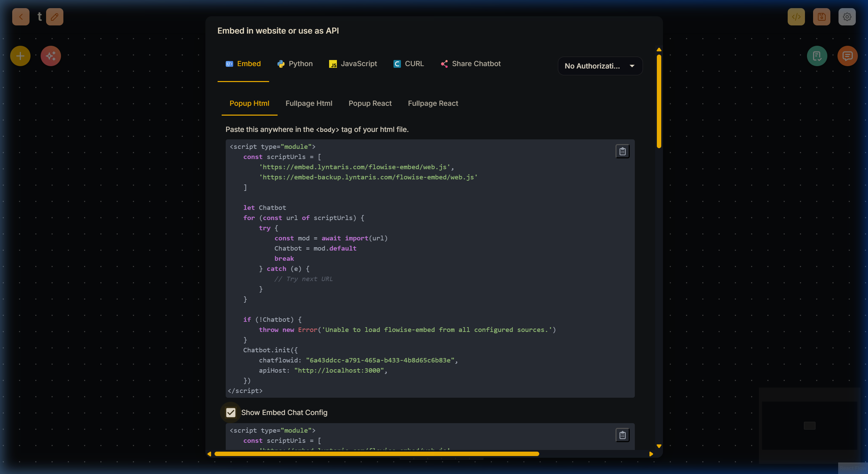Image resolution: width=868 pixels, height=474 pixels.
Task: Click the 'Embed in website or use as API' title
Action: [x=278, y=31]
